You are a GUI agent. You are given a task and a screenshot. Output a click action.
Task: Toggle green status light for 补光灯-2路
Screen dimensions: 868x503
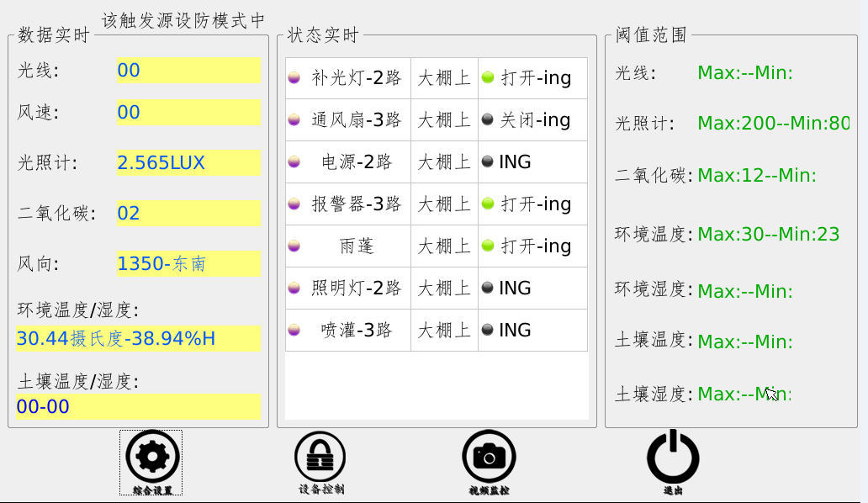point(487,78)
